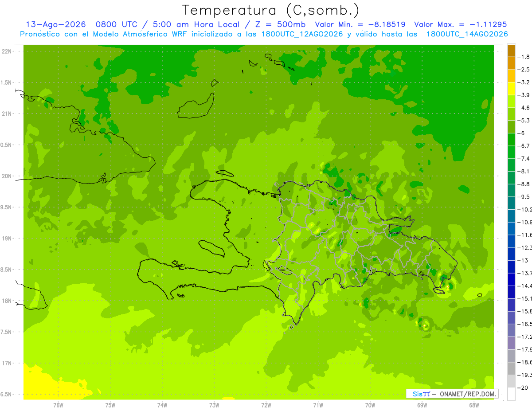This screenshot has width=532, height=411.
Task: Click the "-20" colorbar value
Action: click(x=523, y=388)
